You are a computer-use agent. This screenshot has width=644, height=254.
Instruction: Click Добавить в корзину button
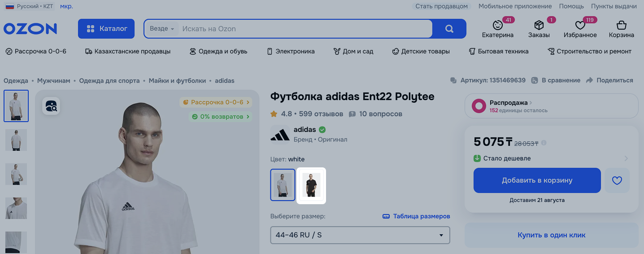[x=537, y=180]
